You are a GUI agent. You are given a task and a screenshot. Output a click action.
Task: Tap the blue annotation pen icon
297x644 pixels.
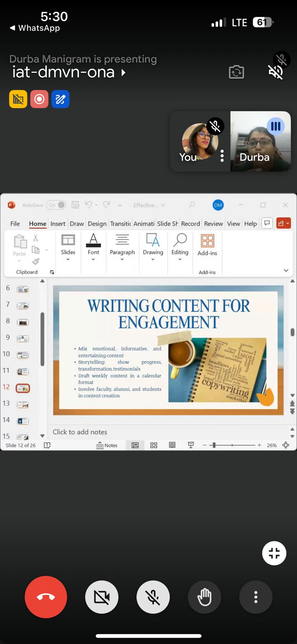tap(60, 99)
